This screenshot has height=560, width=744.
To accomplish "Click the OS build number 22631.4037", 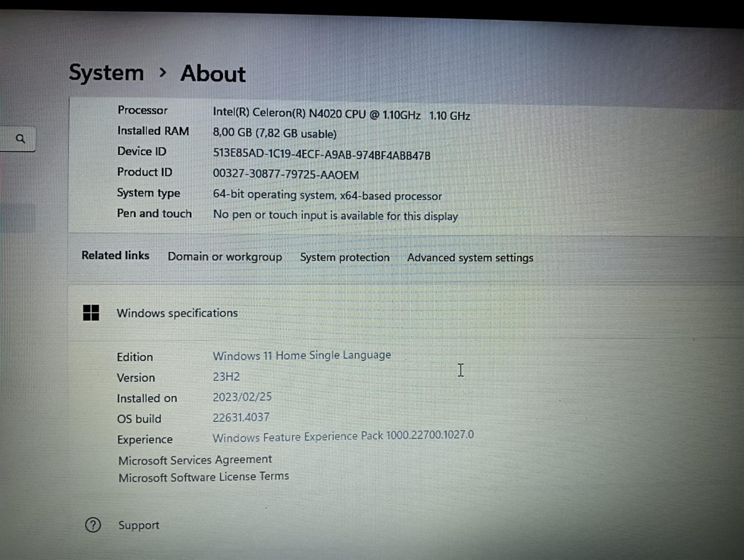I will 241,417.
